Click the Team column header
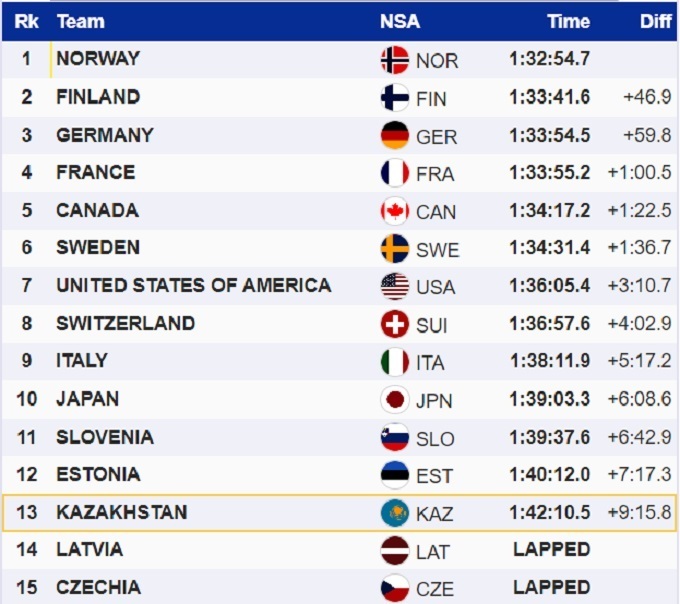The height and width of the screenshot is (604, 680). [x=80, y=21]
